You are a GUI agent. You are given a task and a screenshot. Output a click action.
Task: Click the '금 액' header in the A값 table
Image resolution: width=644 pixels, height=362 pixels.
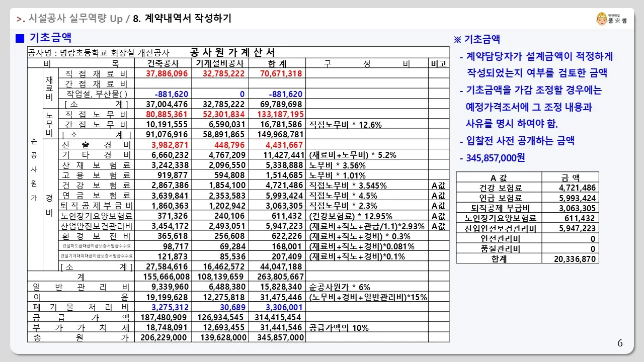570,178
